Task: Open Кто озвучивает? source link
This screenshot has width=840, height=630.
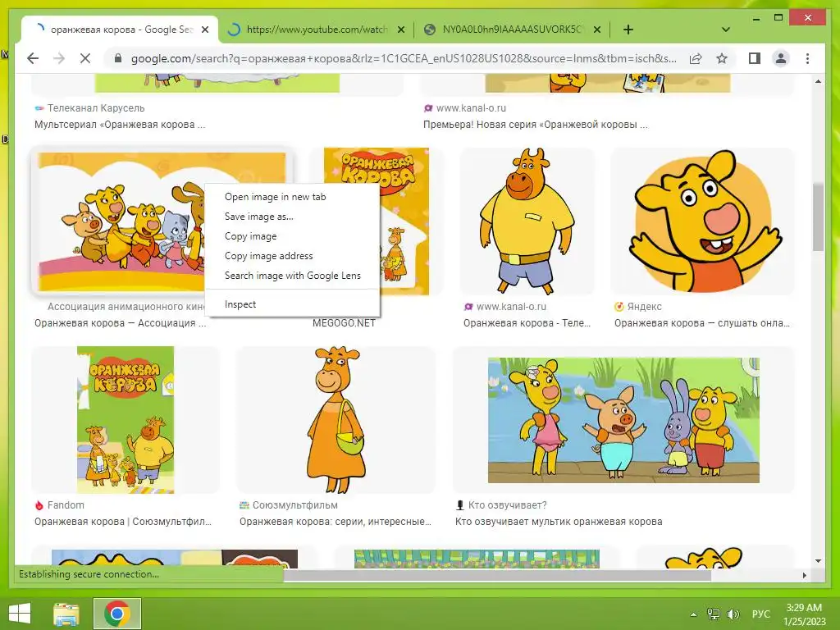Action: tap(507, 505)
